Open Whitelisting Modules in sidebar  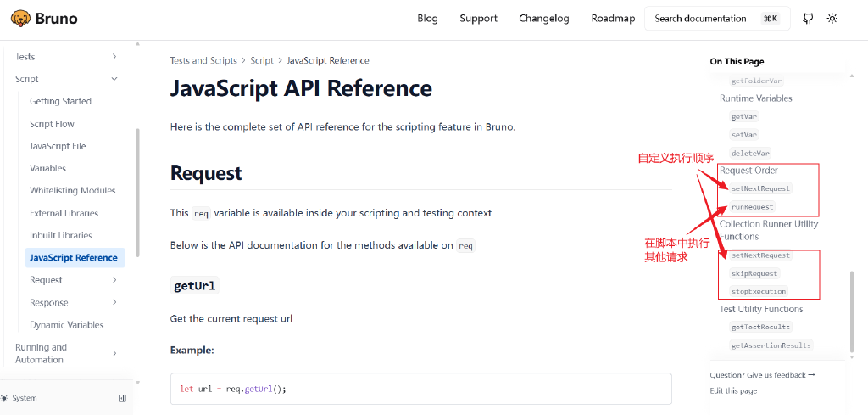72,191
